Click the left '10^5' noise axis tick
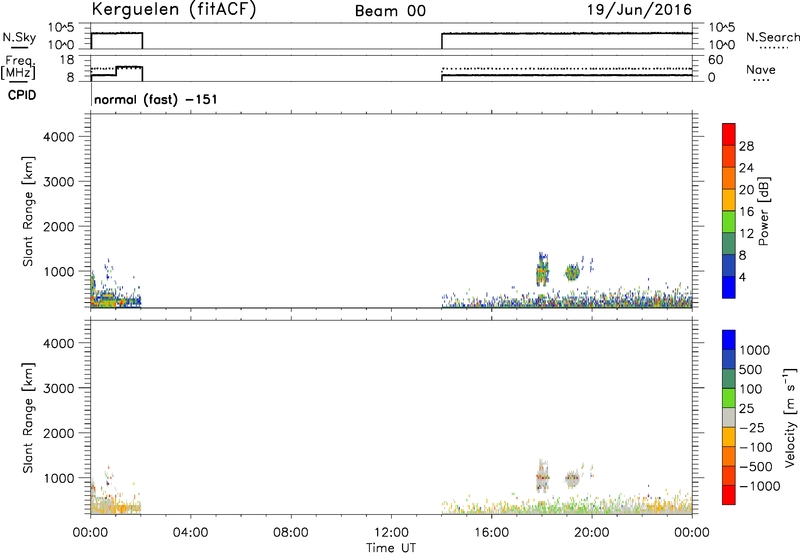 click(61, 27)
